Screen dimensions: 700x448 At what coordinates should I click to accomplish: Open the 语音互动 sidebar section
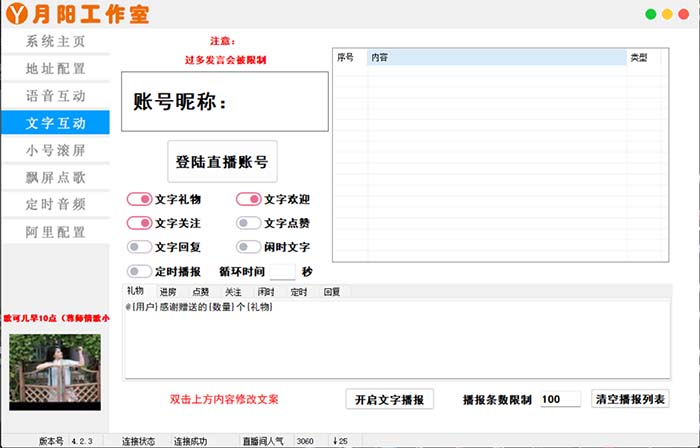55,96
